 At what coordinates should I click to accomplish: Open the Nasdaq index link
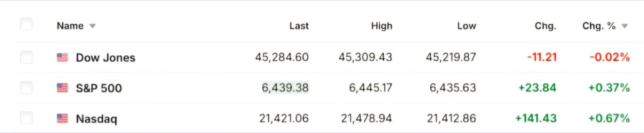97,119
